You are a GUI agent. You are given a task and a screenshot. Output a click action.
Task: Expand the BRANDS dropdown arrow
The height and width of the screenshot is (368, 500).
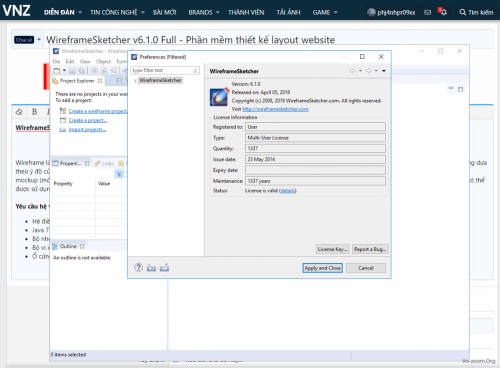click(218, 12)
